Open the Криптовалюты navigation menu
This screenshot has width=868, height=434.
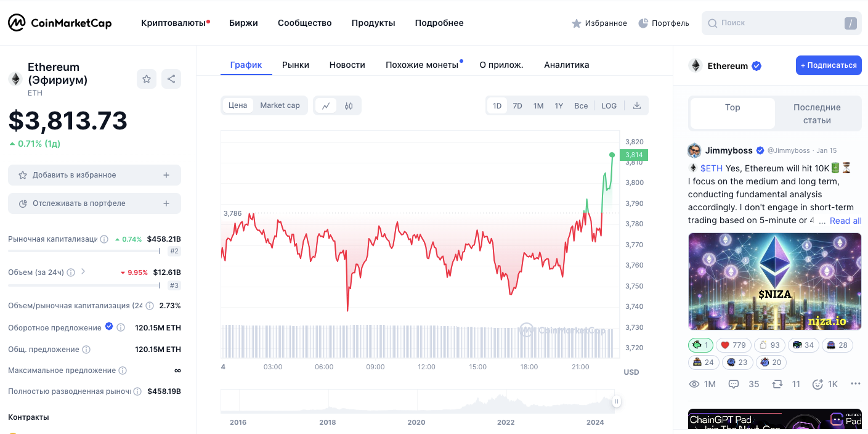[x=173, y=23]
